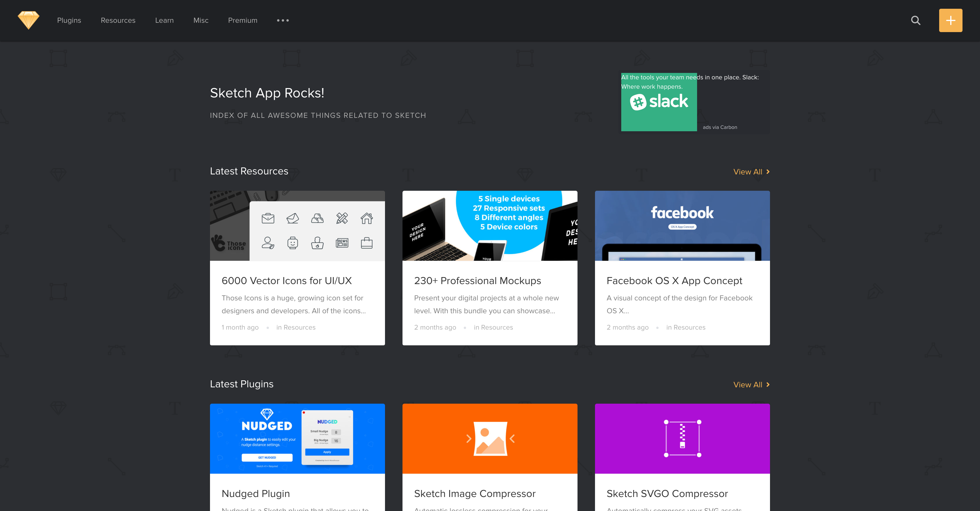Click the house icon in vector icons preview
Viewport: 980px width, 511px height.
pos(367,218)
